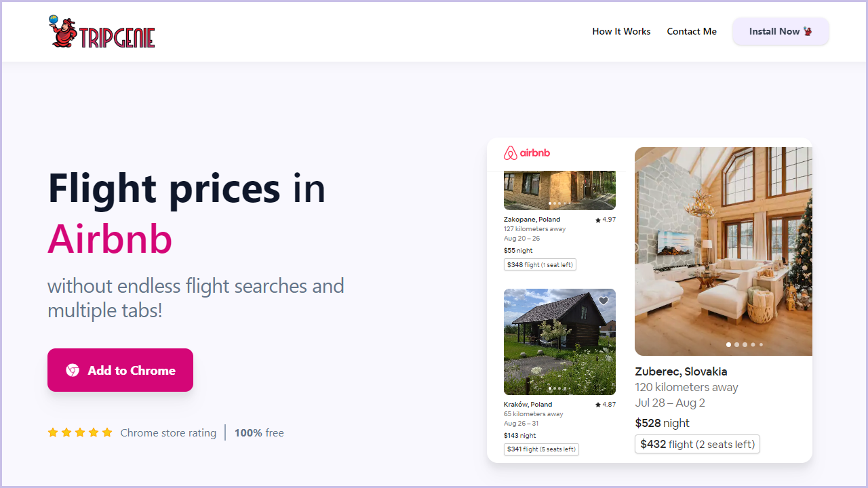Click the $432 flight badge for Zuberec
This screenshot has height=488, width=868.
pos(697,444)
